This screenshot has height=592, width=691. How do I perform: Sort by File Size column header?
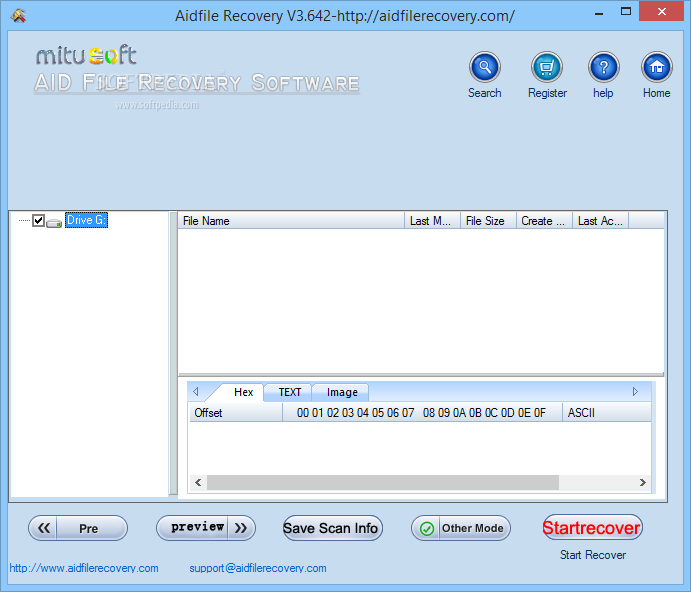(x=488, y=220)
